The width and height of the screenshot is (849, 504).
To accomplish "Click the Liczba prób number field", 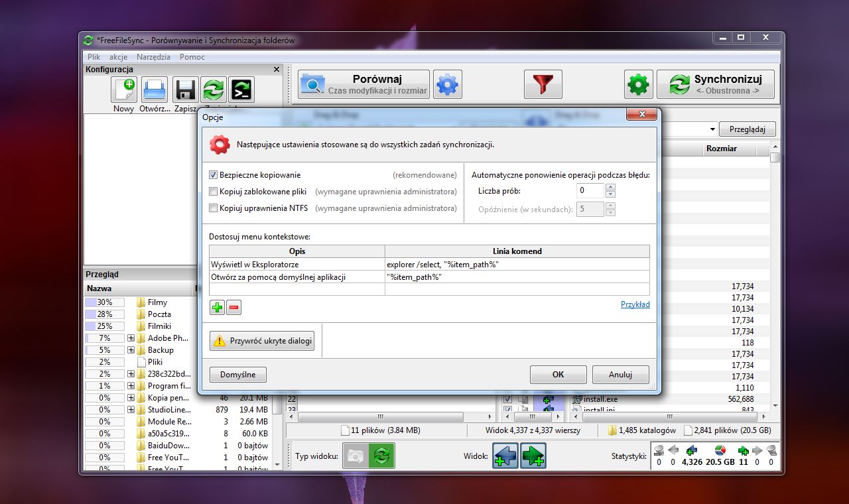I will (x=590, y=191).
